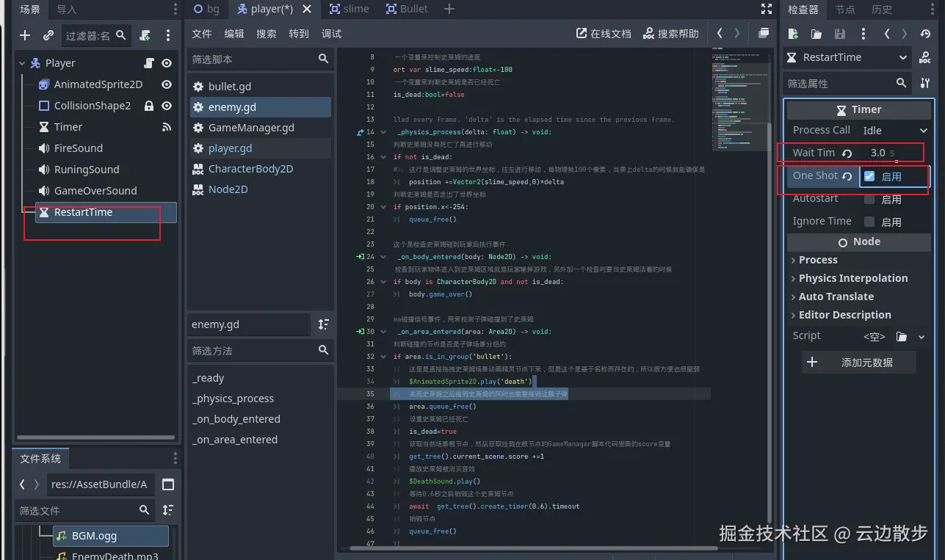Make script editor floating window
This screenshot has width=945, height=560.
(x=764, y=34)
